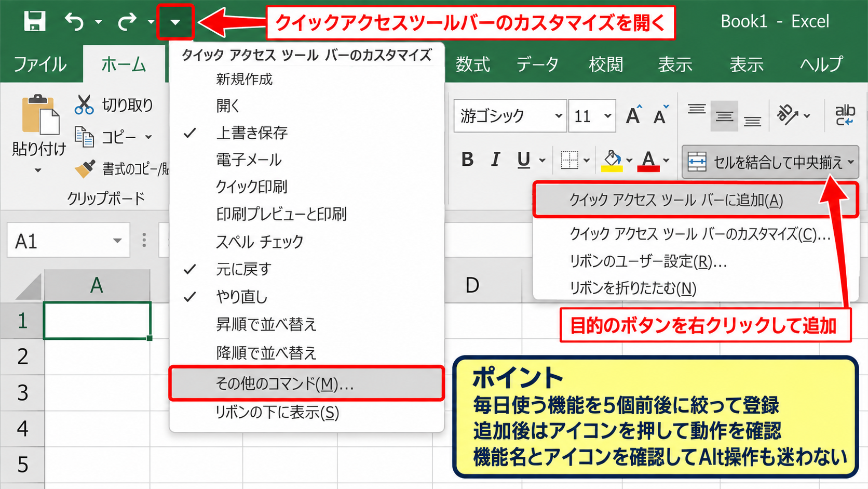This screenshot has height=489, width=868.
Task: Increase font size with large A icon
Action: pos(633,115)
